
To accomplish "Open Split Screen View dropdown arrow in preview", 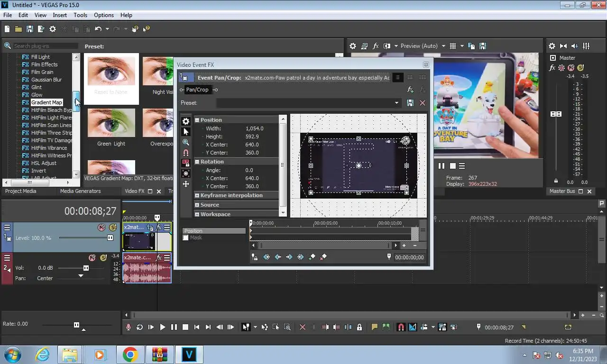I will [396, 46].
